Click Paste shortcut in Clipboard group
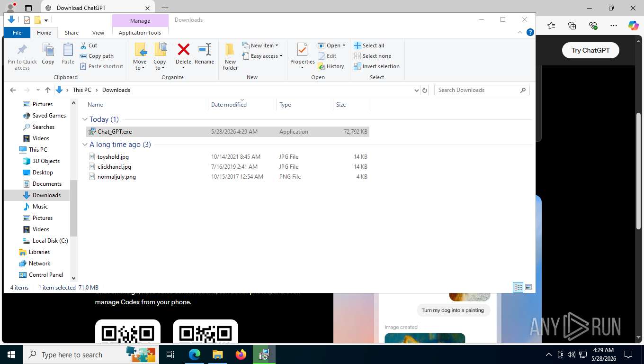This screenshot has height=364, width=644. pyautogui.click(x=101, y=66)
